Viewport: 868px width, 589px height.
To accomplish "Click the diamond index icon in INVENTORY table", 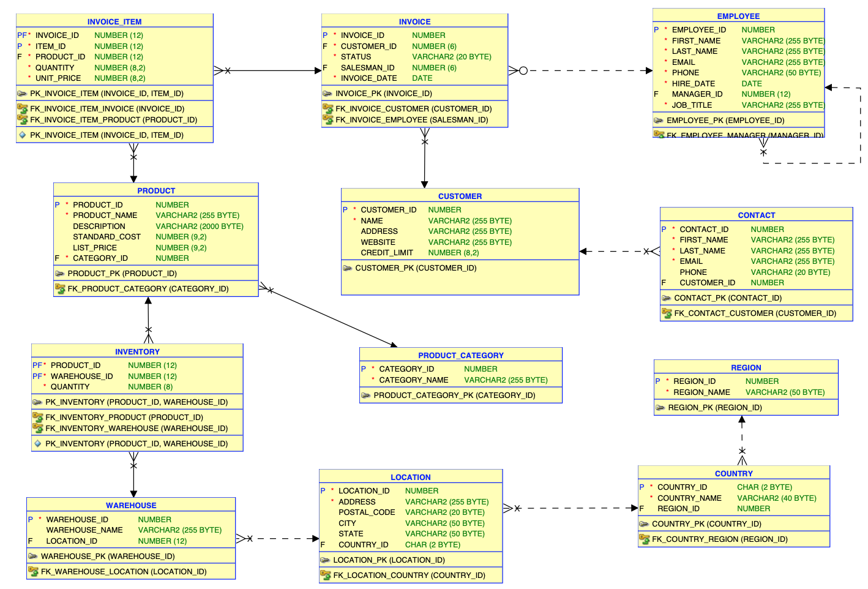I will click(38, 443).
